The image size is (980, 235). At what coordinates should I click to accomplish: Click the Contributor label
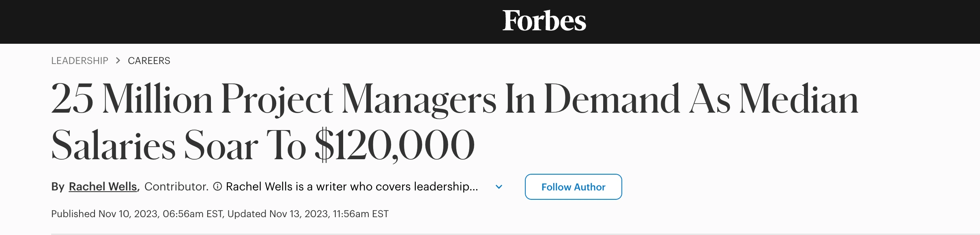click(176, 186)
